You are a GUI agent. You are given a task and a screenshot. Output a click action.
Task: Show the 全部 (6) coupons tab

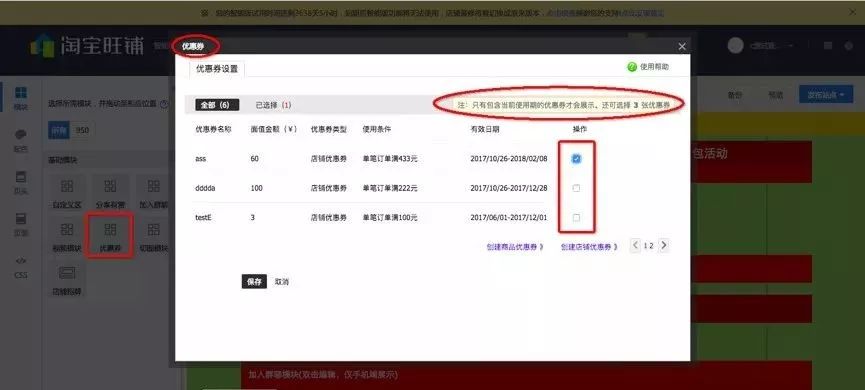[x=217, y=105]
